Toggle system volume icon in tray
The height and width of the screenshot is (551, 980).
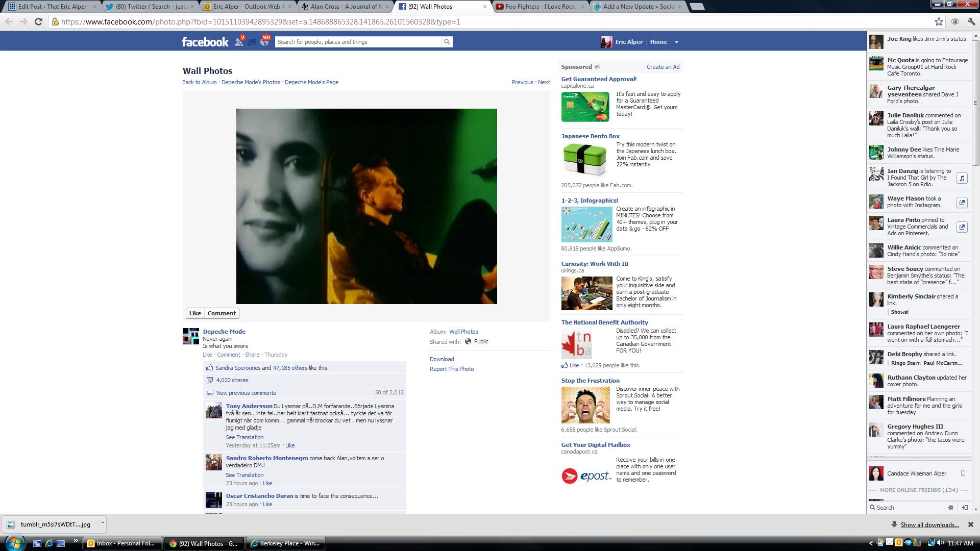click(x=940, y=543)
